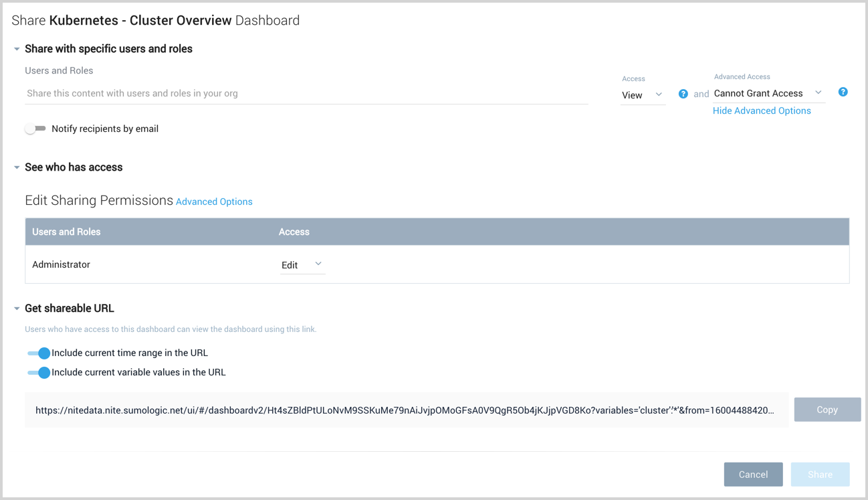
Task: Copy the shareable dashboard URL
Action: (827, 409)
